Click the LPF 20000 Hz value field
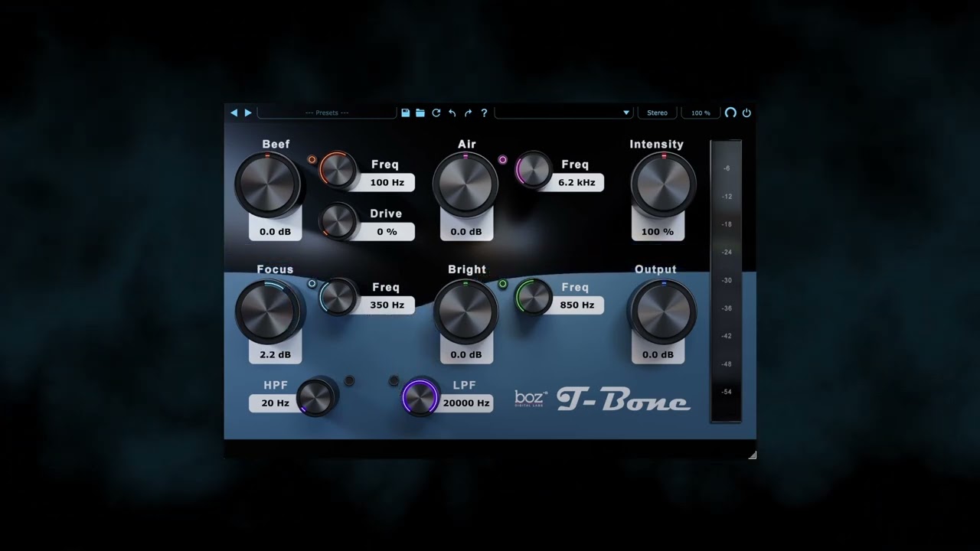Image resolution: width=980 pixels, height=551 pixels. click(x=466, y=403)
